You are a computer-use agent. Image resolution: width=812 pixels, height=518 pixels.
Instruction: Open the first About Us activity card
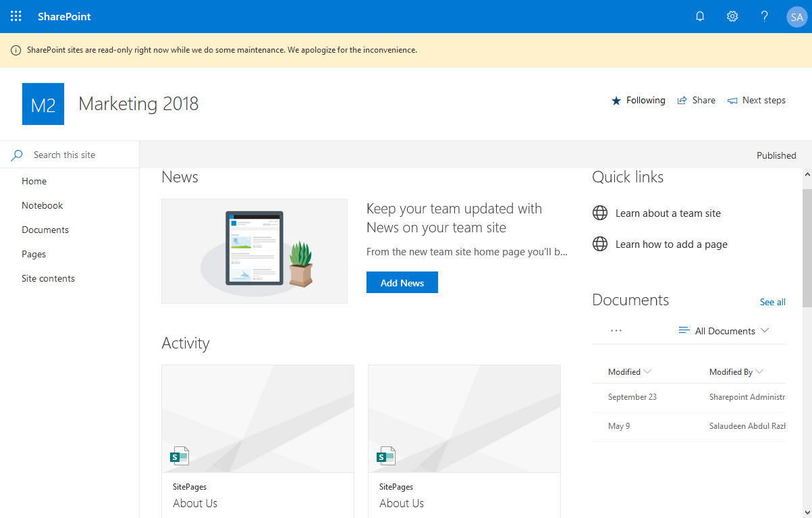pos(258,441)
